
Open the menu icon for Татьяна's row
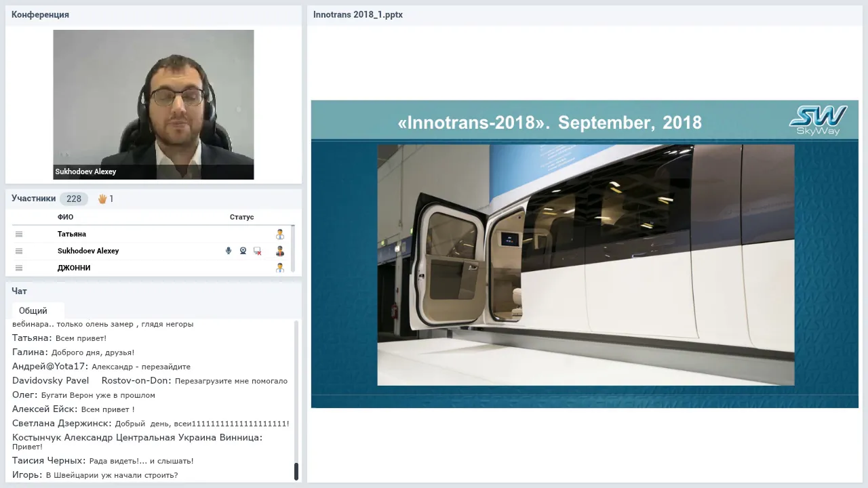click(x=19, y=234)
